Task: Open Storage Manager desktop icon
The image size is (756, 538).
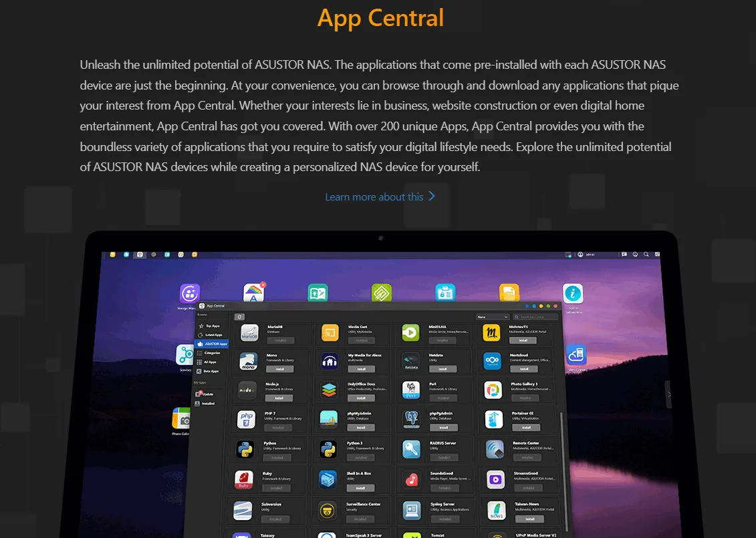Action: (189, 293)
